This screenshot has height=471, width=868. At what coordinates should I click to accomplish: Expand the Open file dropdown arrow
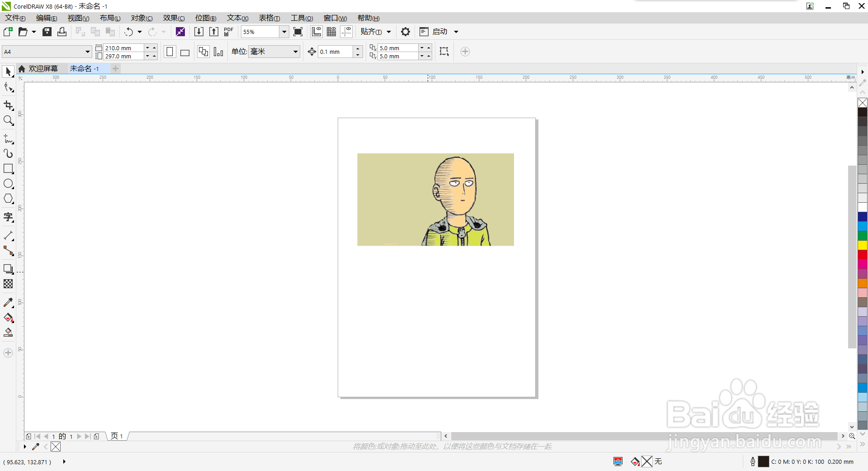[33, 32]
